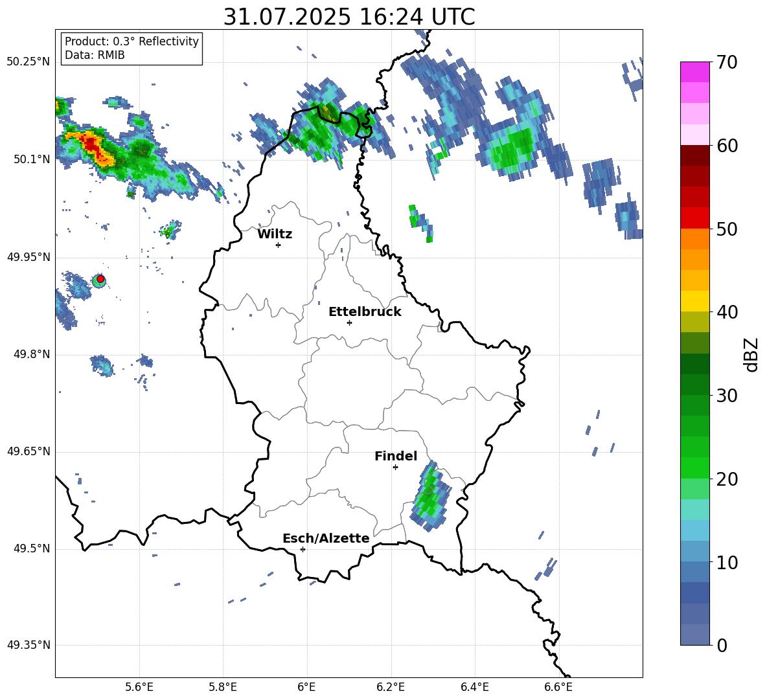Click the colorbar value 70

pyautogui.click(x=727, y=63)
